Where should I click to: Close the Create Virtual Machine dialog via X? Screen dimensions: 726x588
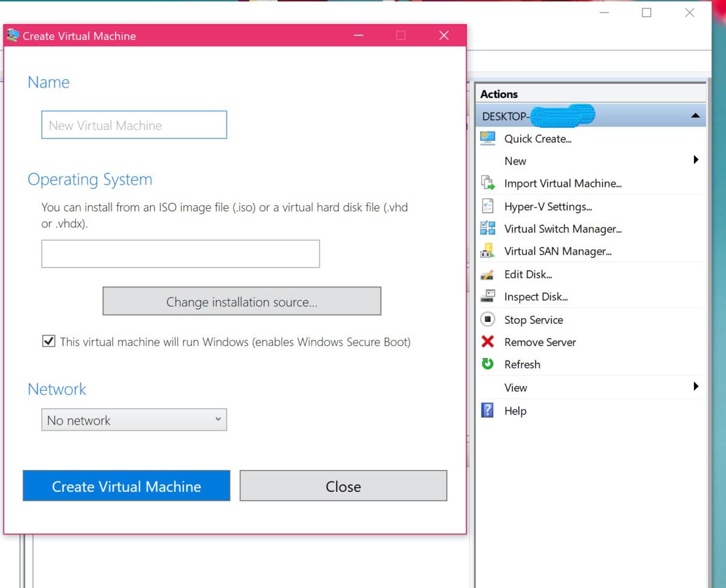click(444, 36)
